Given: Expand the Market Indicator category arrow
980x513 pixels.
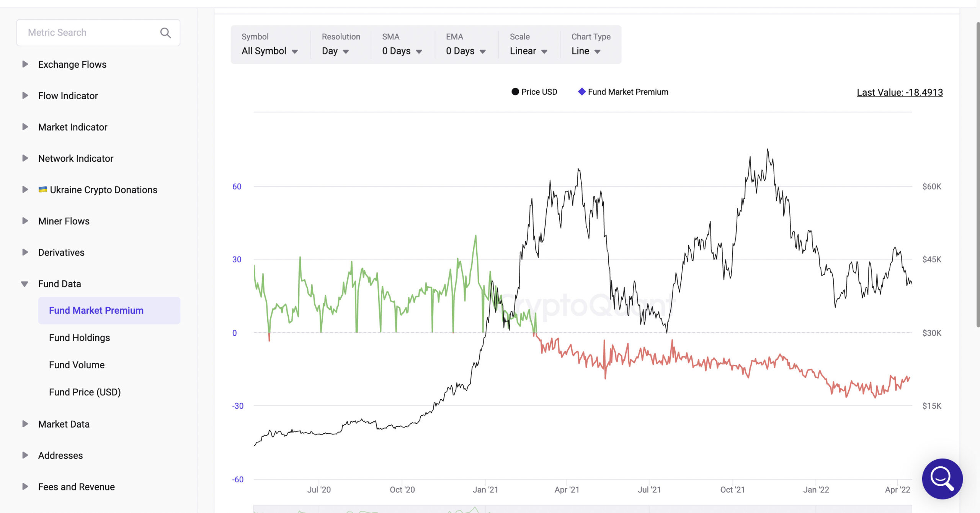Looking at the screenshot, I should [25, 127].
